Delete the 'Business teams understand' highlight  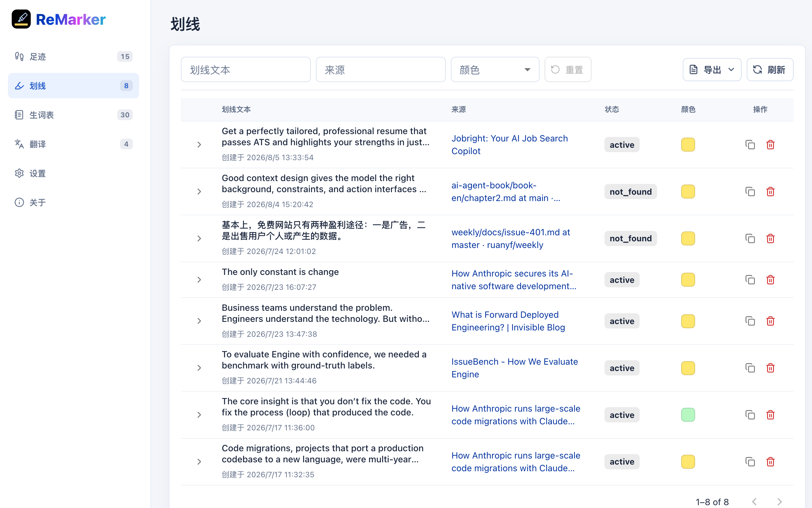[770, 321]
